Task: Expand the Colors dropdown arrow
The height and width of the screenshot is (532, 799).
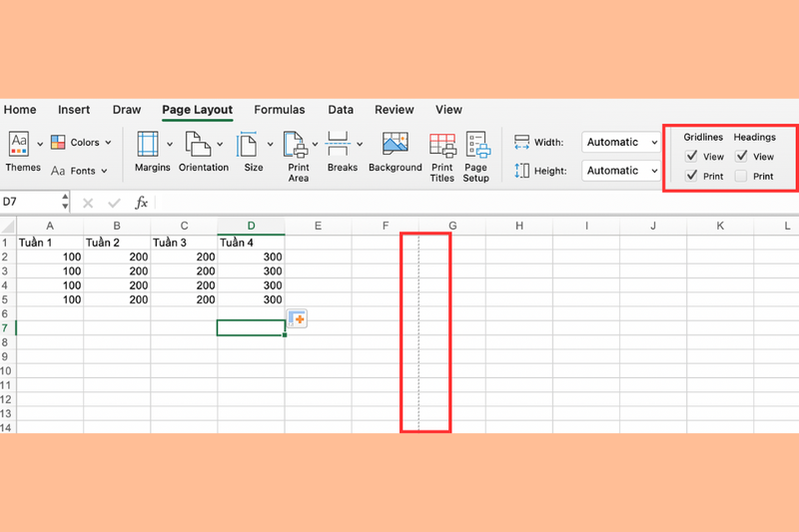Action: [108, 143]
